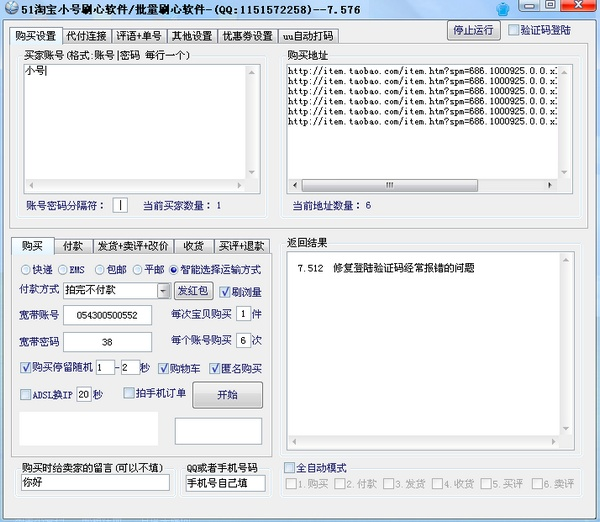Select the 付款 sub-tab
600x522 pixels.
73,246
